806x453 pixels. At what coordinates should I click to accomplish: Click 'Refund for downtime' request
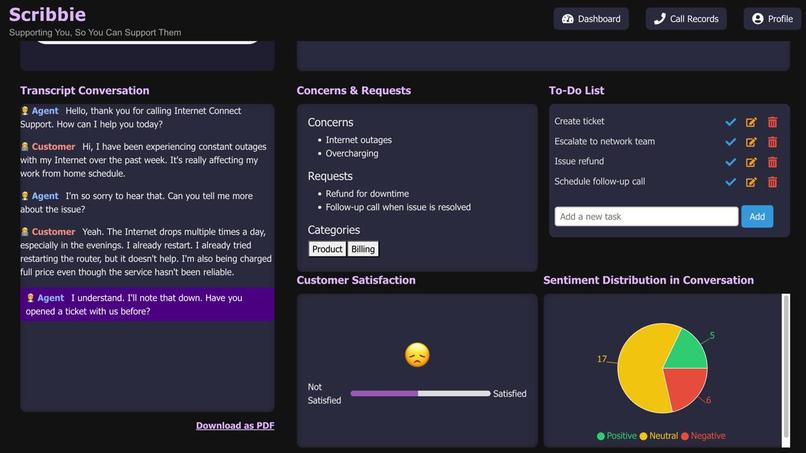coord(367,194)
